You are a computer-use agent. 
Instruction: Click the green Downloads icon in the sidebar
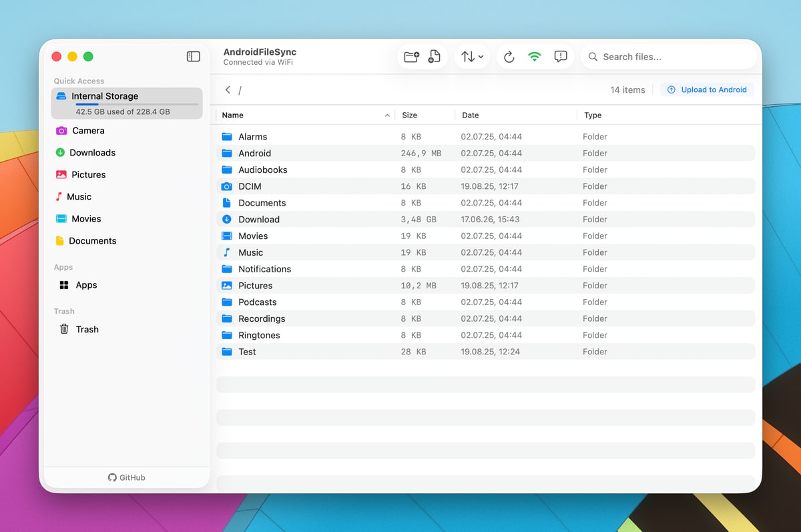click(x=60, y=153)
